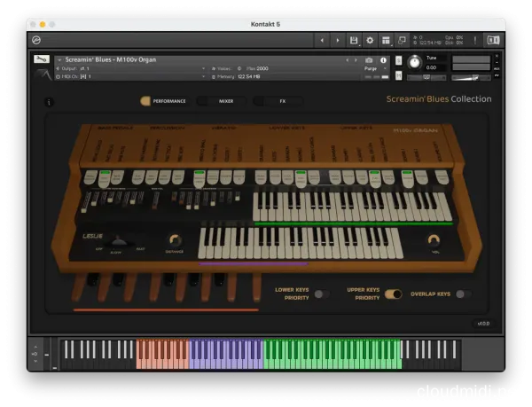Toggle the lit green tab under Vibrato
This screenshot has width=532, height=407.
(x=199, y=179)
